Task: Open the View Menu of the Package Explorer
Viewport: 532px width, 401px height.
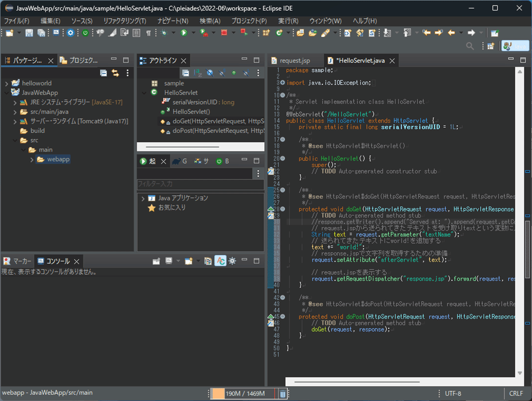Action: [x=128, y=73]
